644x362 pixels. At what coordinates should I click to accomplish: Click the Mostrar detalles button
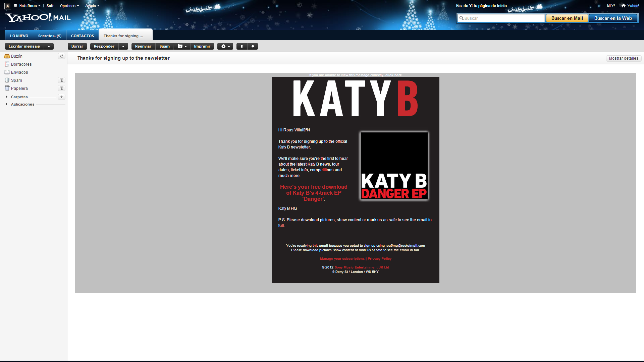[x=624, y=58]
